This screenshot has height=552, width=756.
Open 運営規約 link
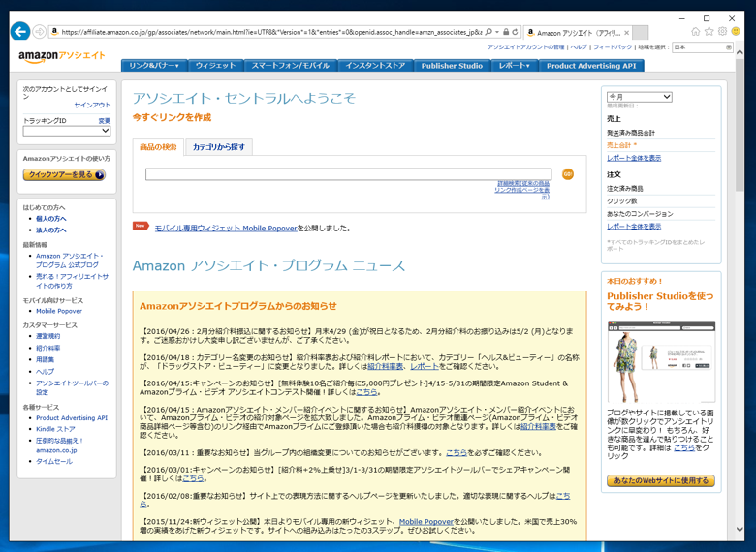point(48,336)
